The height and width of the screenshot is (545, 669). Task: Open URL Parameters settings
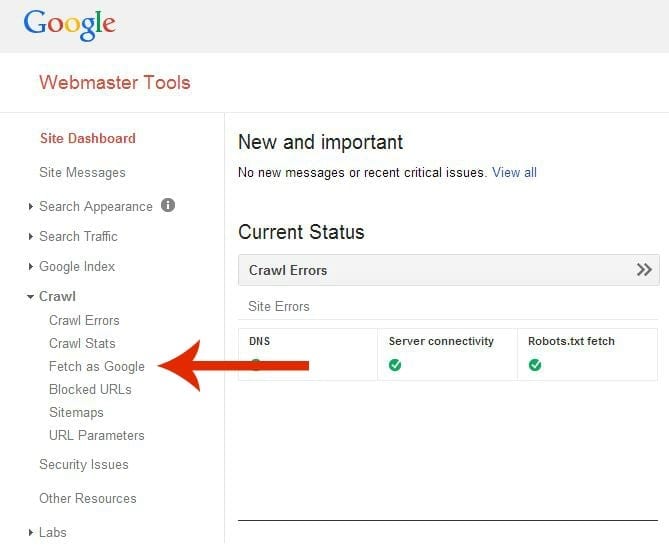[97, 435]
